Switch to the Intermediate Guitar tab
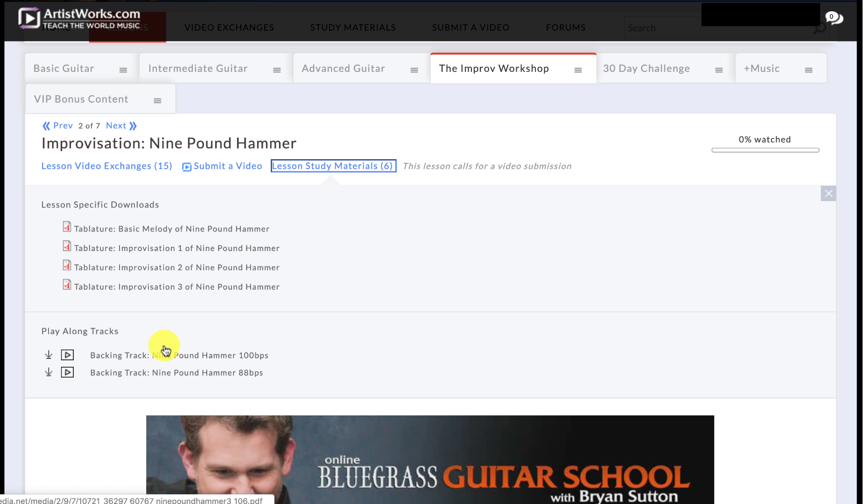 198,69
